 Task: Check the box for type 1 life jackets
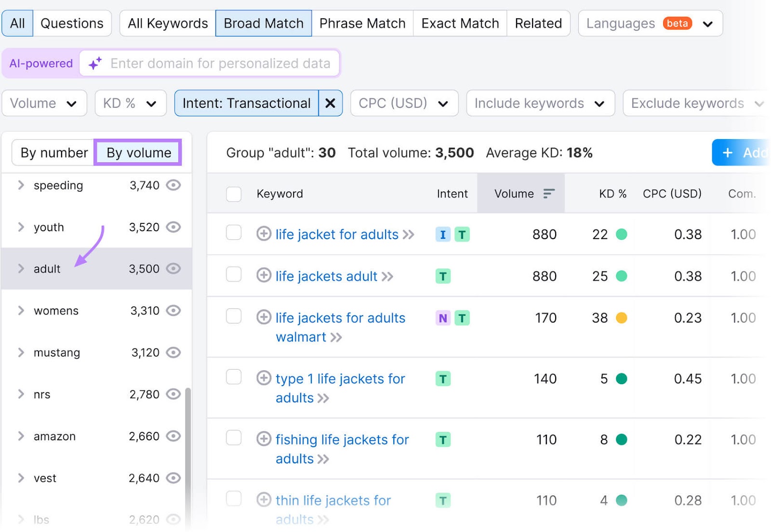[234, 376]
